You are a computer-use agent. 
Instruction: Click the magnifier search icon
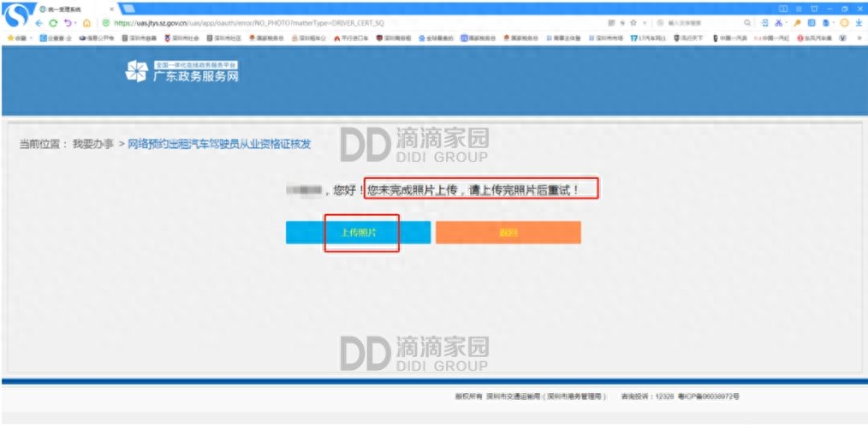[x=746, y=22]
